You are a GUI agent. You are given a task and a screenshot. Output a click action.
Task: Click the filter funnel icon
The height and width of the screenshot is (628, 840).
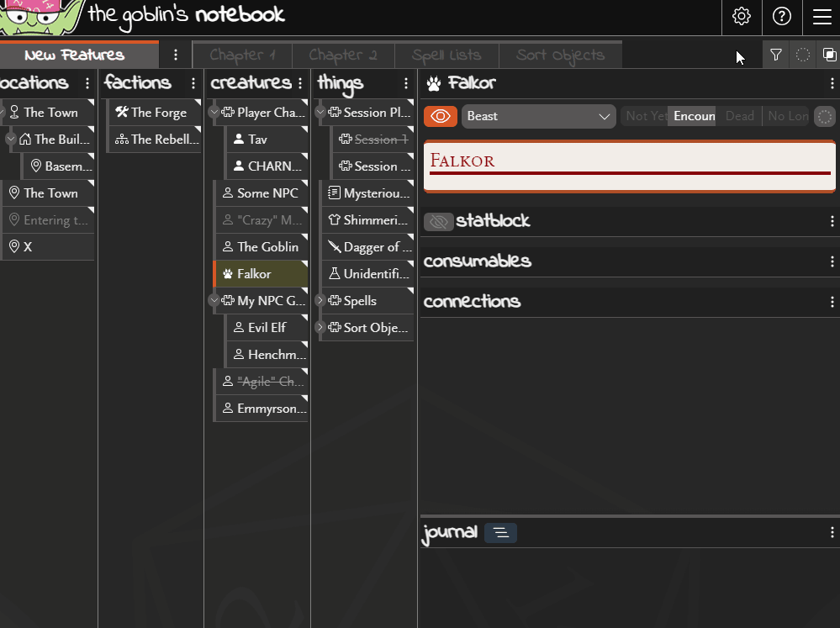pyautogui.click(x=776, y=55)
